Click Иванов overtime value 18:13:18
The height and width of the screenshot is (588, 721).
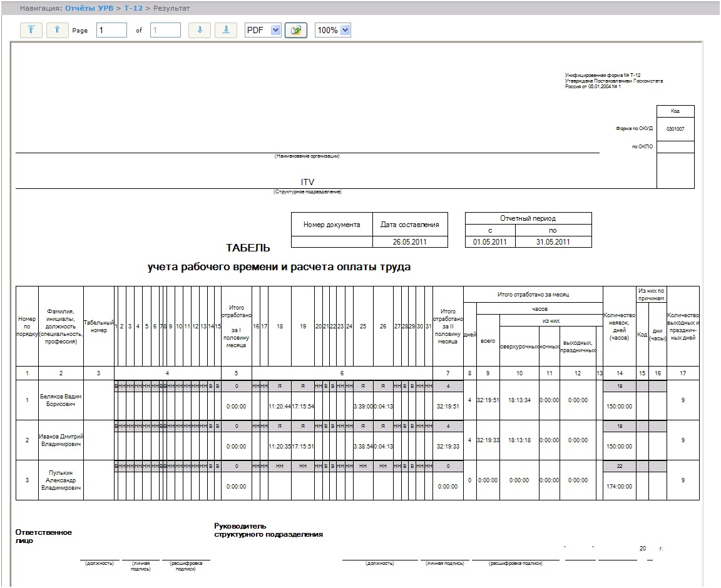(519, 440)
